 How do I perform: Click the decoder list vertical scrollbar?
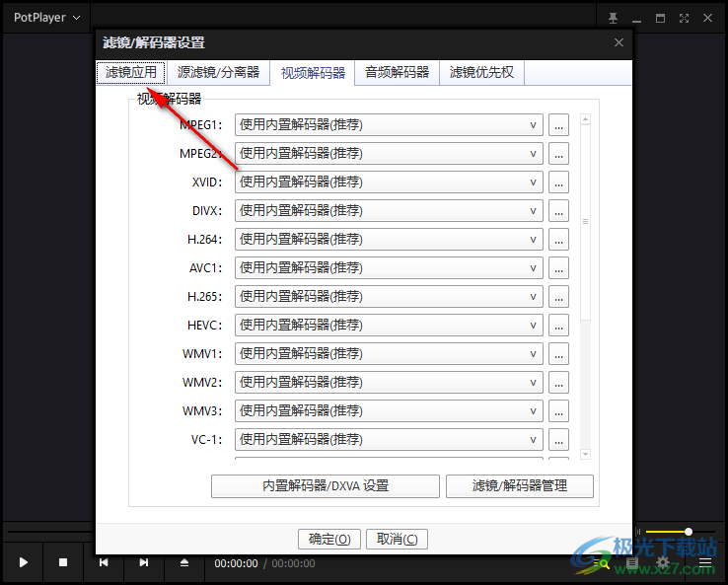585,222
